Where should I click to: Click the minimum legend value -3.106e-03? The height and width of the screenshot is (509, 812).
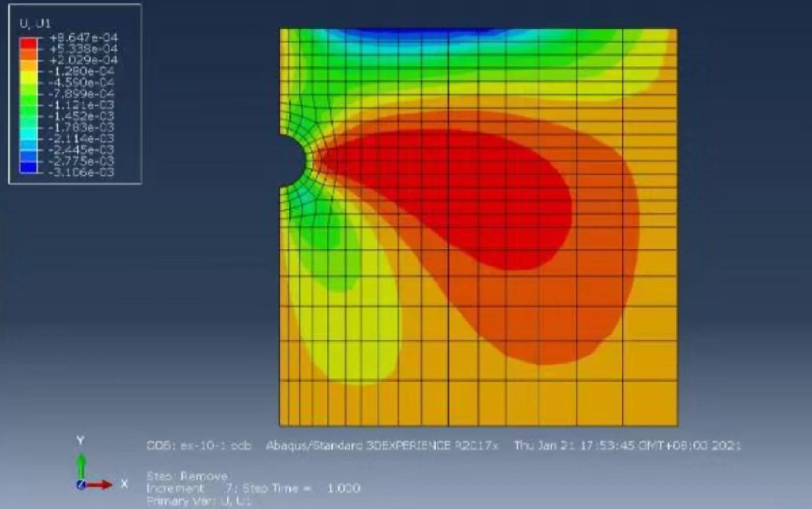tap(81, 172)
